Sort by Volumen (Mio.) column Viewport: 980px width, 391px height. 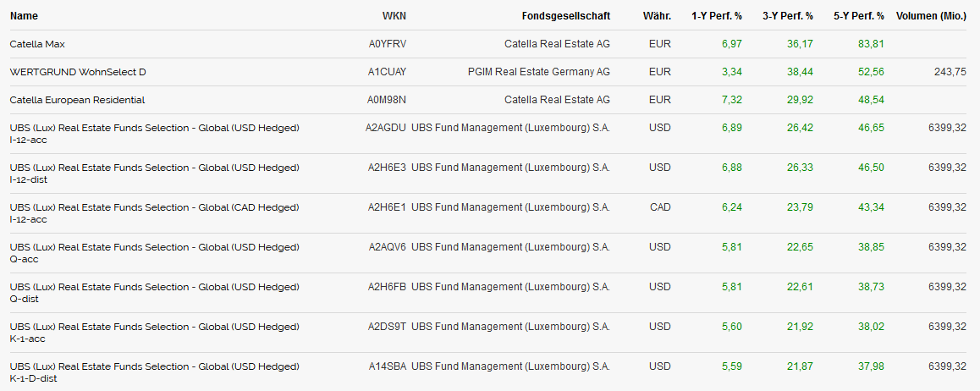931,15
